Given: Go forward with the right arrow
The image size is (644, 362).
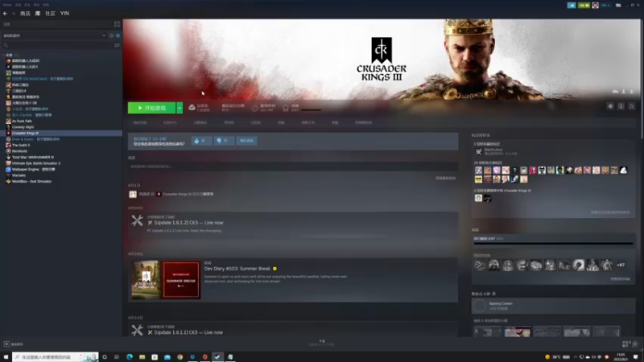Looking at the screenshot, I should click(13, 14).
